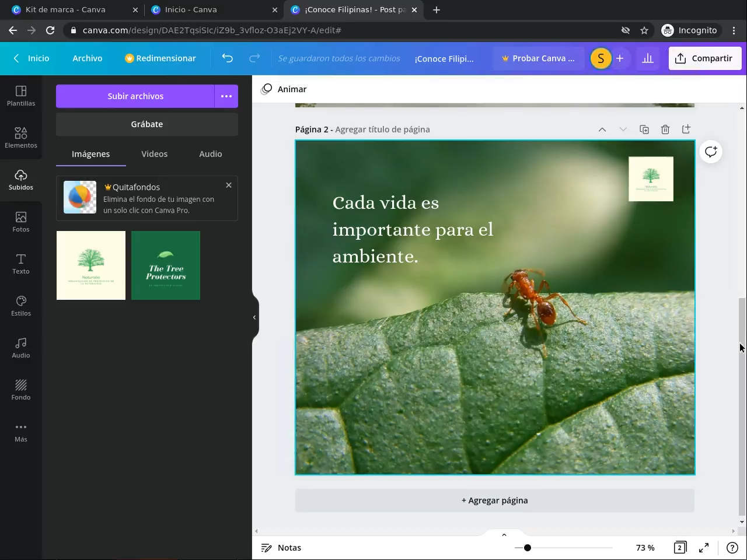Select the Naturalia tree logo upload
Screen dimensions: 747x560
[x=91, y=265]
